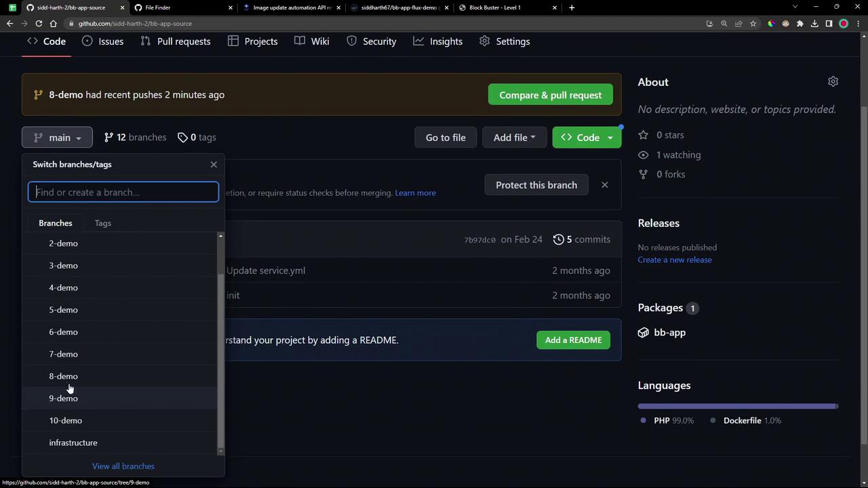This screenshot has width=868, height=488.
Task: Select Branches tab in branch switcher
Action: (x=56, y=223)
